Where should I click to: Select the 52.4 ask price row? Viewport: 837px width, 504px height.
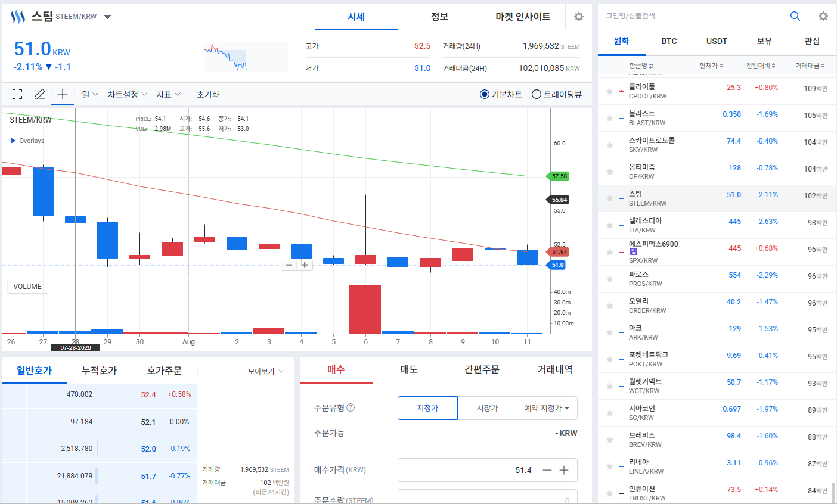(x=99, y=394)
